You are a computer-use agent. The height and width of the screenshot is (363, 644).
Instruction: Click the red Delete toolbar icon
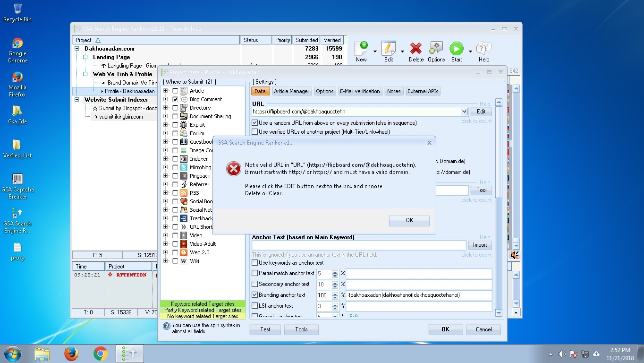[416, 48]
